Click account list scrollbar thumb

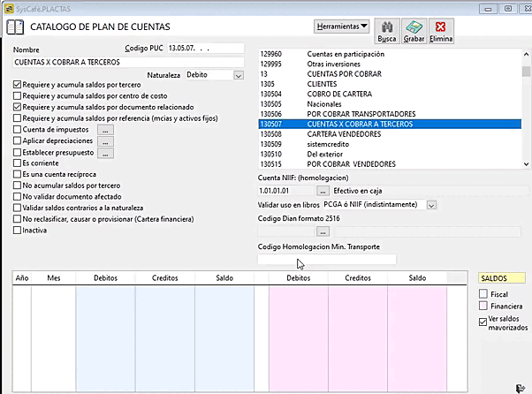click(526, 72)
